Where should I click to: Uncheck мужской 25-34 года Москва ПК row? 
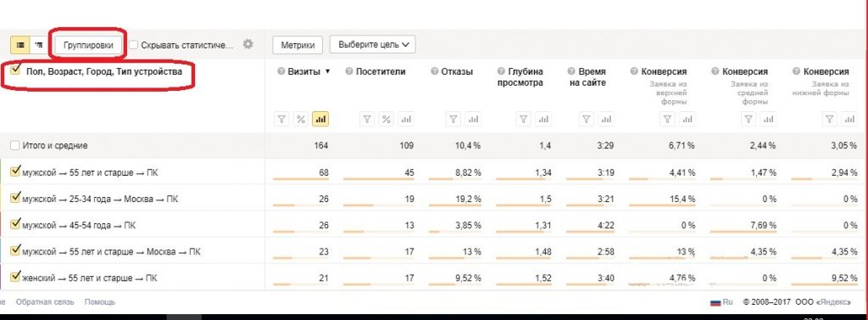click(x=15, y=198)
